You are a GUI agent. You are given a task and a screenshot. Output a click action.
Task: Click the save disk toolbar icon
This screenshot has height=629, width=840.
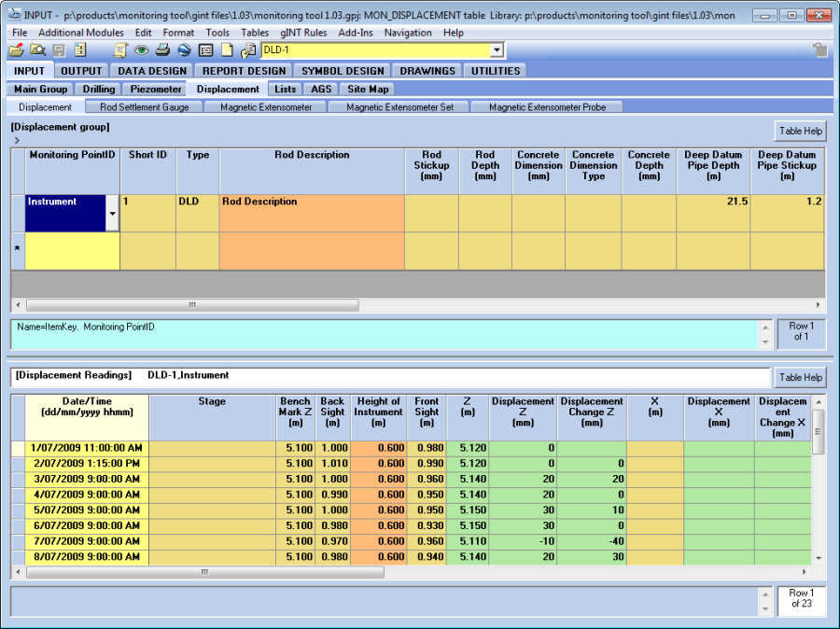59,50
